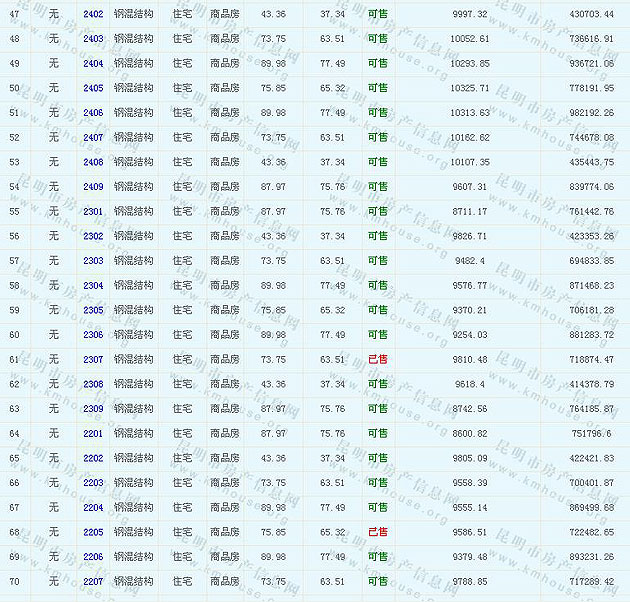Open room number 2402 link
The image size is (630, 602).
point(93,14)
